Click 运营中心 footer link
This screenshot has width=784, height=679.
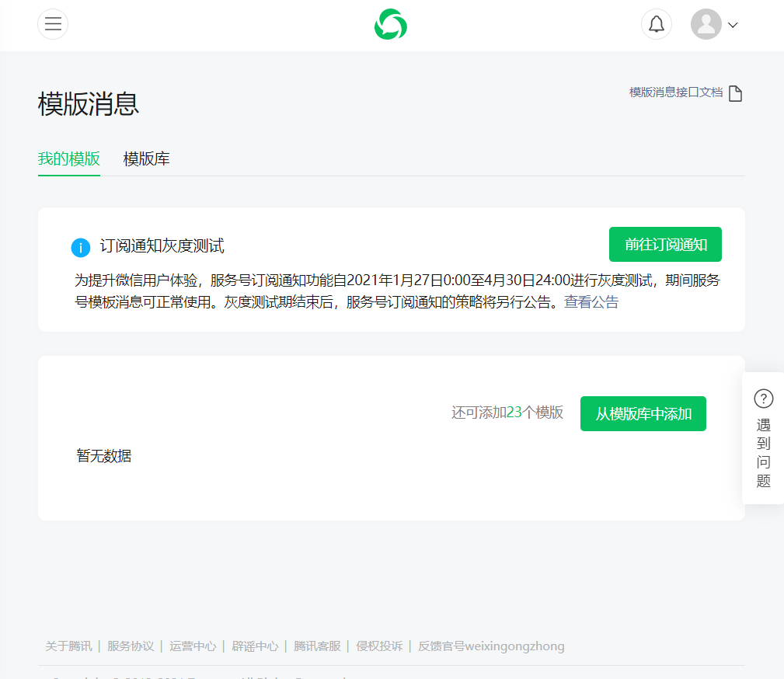[x=193, y=646]
